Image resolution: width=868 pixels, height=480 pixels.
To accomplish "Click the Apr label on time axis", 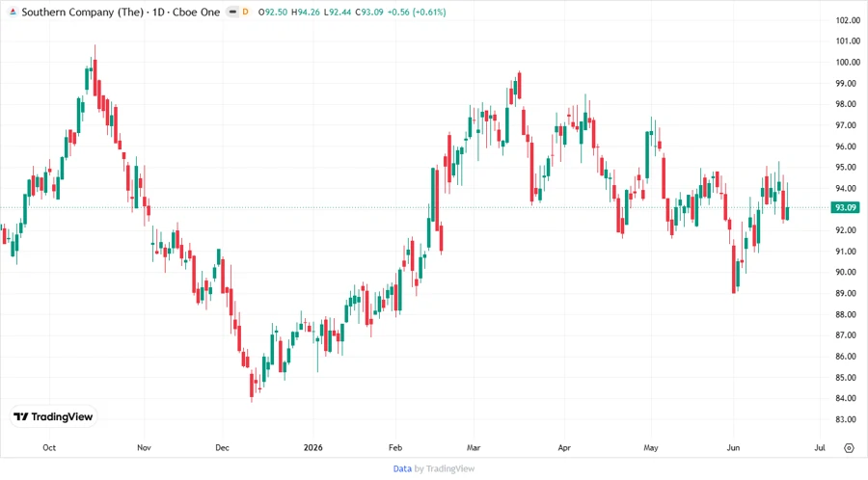I will pos(564,447).
